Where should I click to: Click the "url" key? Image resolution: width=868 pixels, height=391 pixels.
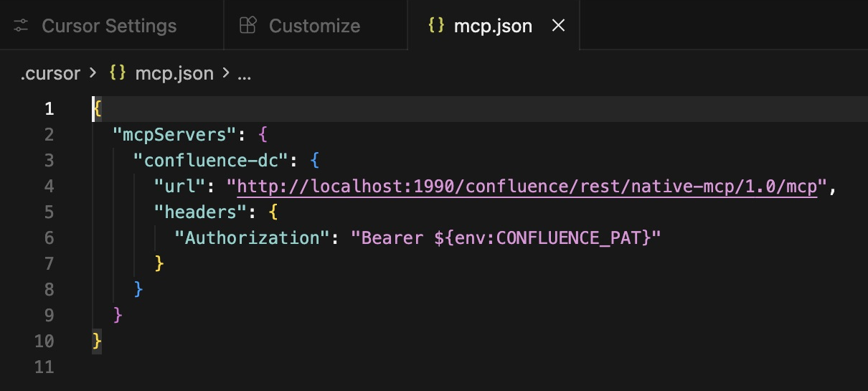coord(181,186)
